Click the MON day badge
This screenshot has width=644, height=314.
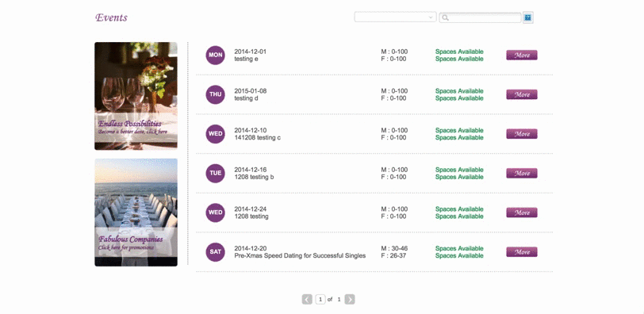pyautogui.click(x=215, y=55)
